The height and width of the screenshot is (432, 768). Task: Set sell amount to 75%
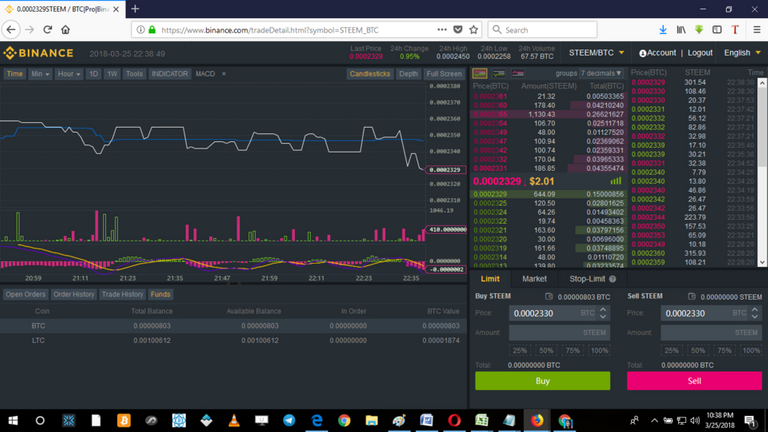[x=724, y=351]
